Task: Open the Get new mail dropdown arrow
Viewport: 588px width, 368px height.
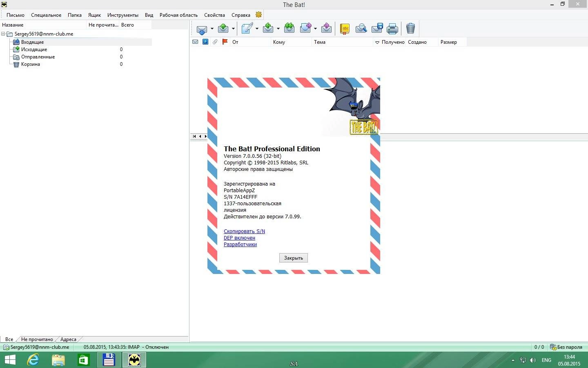Action: 212,29
